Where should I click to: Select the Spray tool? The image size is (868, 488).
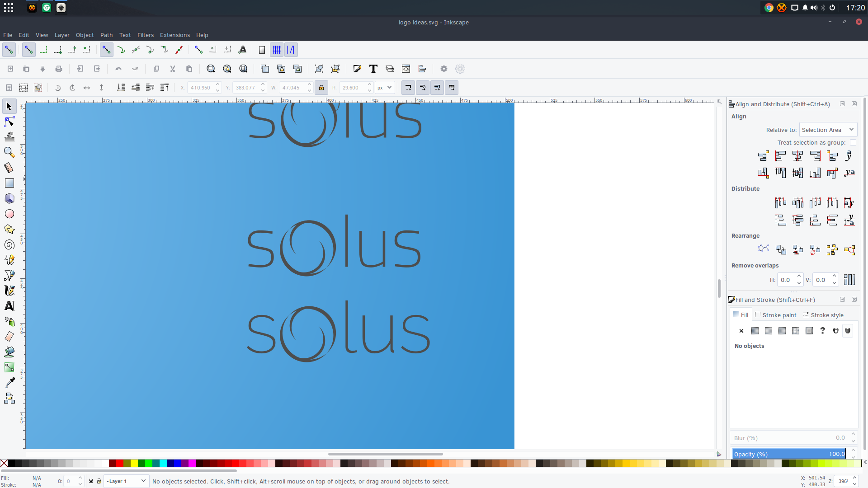point(9,321)
